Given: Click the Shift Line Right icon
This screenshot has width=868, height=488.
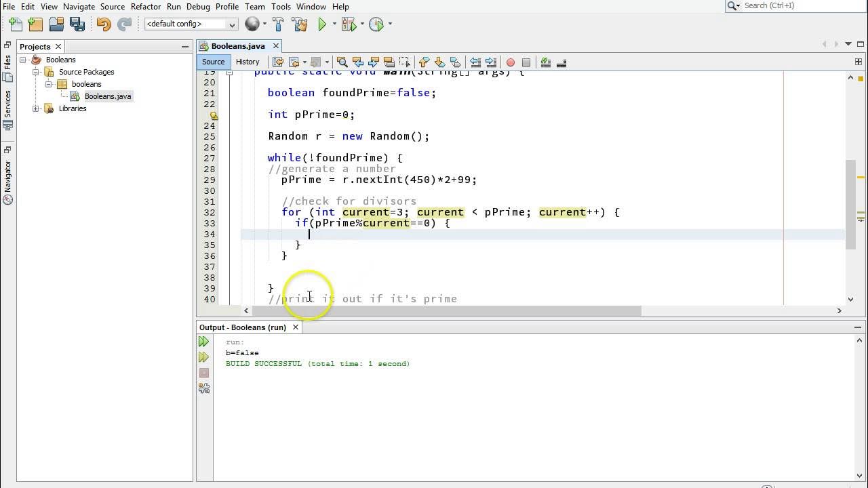Looking at the screenshot, I should click(490, 62).
